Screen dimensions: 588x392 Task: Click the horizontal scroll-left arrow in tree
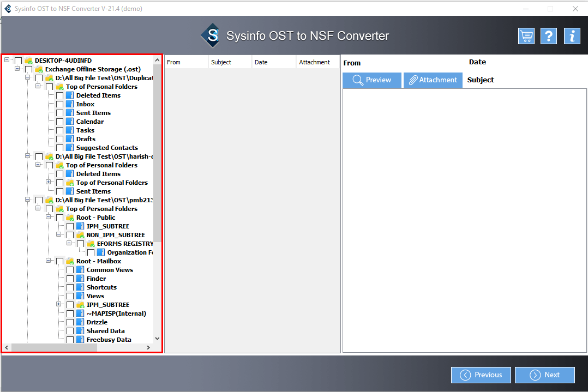(7, 348)
